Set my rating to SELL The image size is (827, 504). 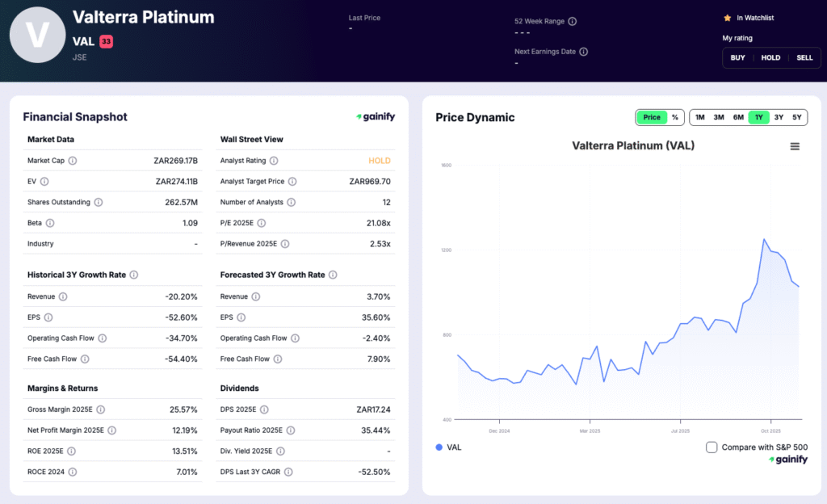(x=804, y=57)
